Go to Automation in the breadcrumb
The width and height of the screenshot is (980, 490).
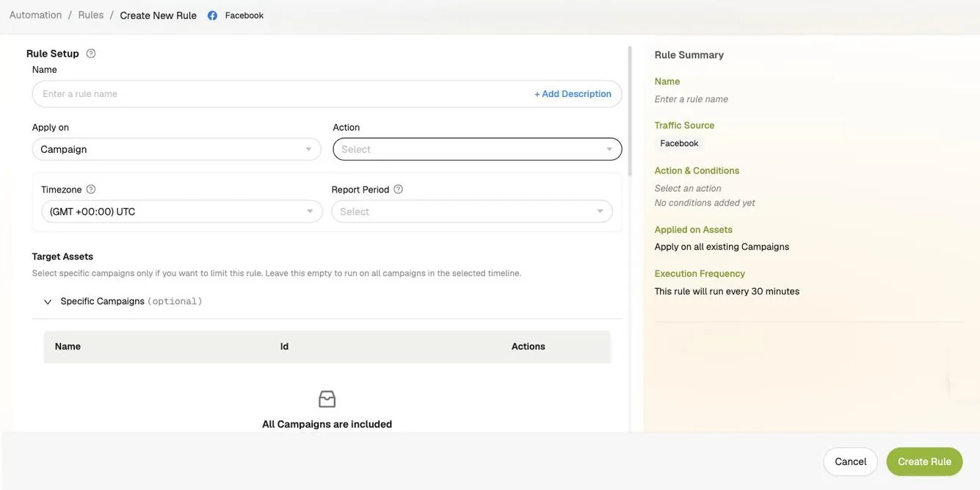[35, 15]
